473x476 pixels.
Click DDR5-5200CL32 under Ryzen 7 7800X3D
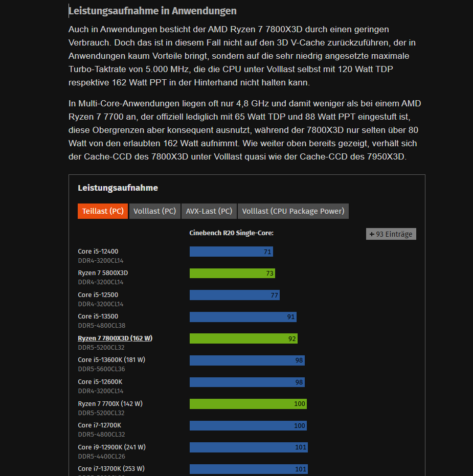coord(101,347)
